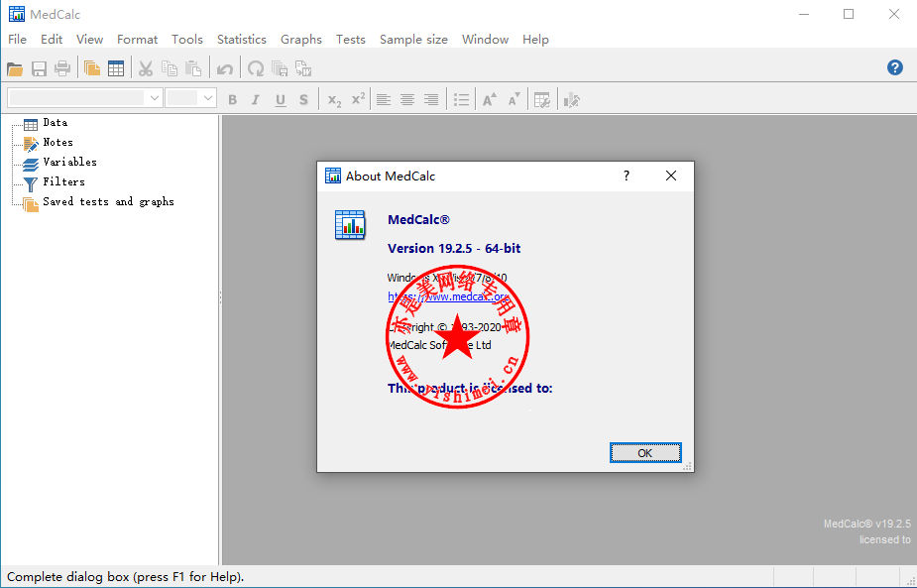Increase font size with the A-up icon
This screenshot has width=917, height=588.
(x=490, y=100)
